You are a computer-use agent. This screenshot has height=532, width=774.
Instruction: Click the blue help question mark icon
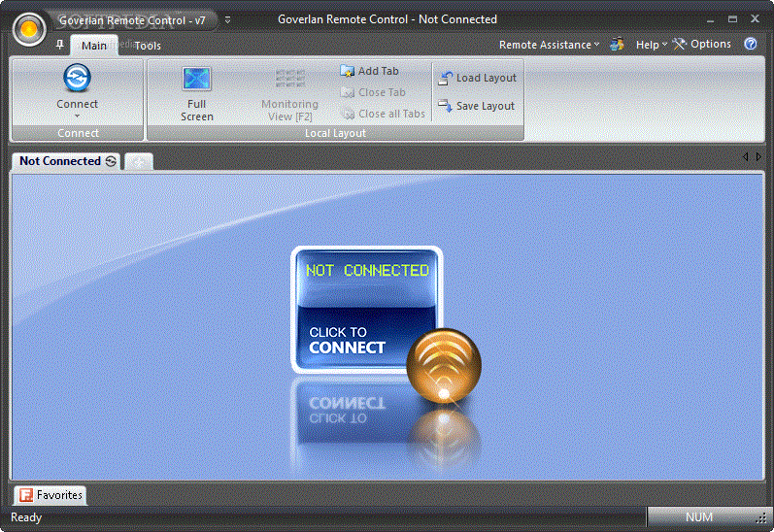point(751,44)
